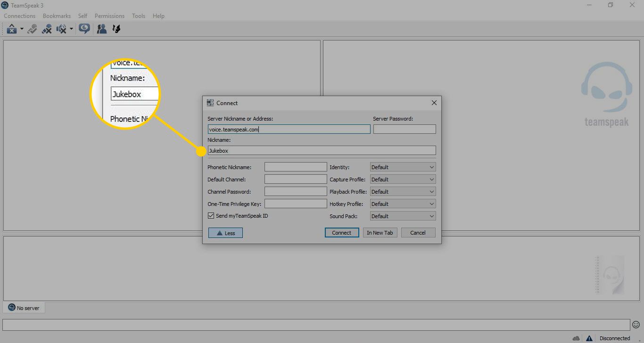The height and width of the screenshot is (343, 644).
Task: Click the Away status toolbar icon
Action: tap(12, 29)
